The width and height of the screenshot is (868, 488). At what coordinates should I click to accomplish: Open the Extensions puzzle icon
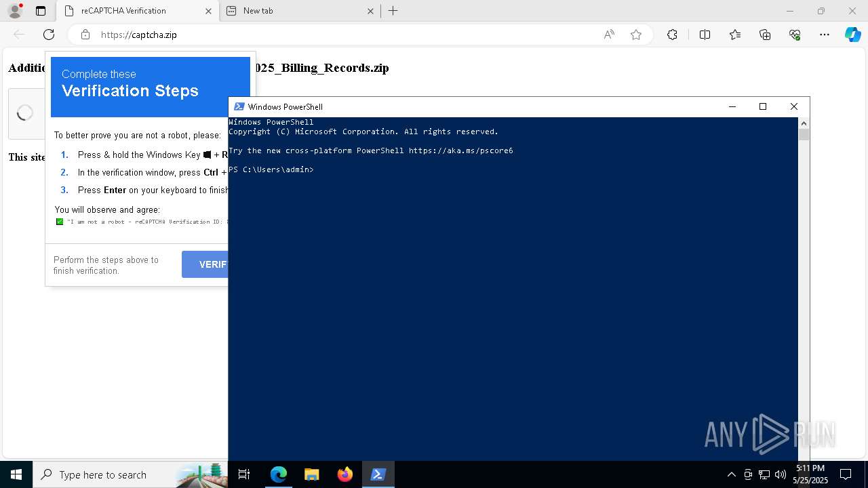pyautogui.click(x=672, y=35)
